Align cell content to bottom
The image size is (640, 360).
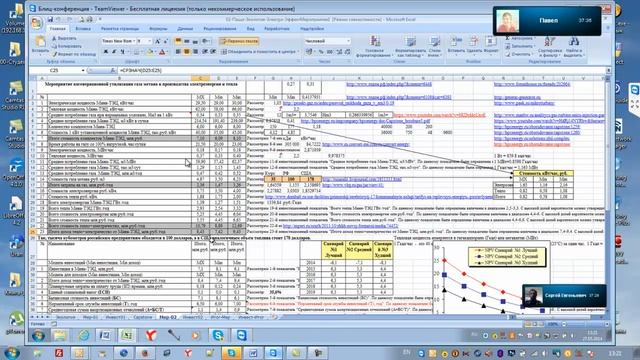click(x=195, y=41)
